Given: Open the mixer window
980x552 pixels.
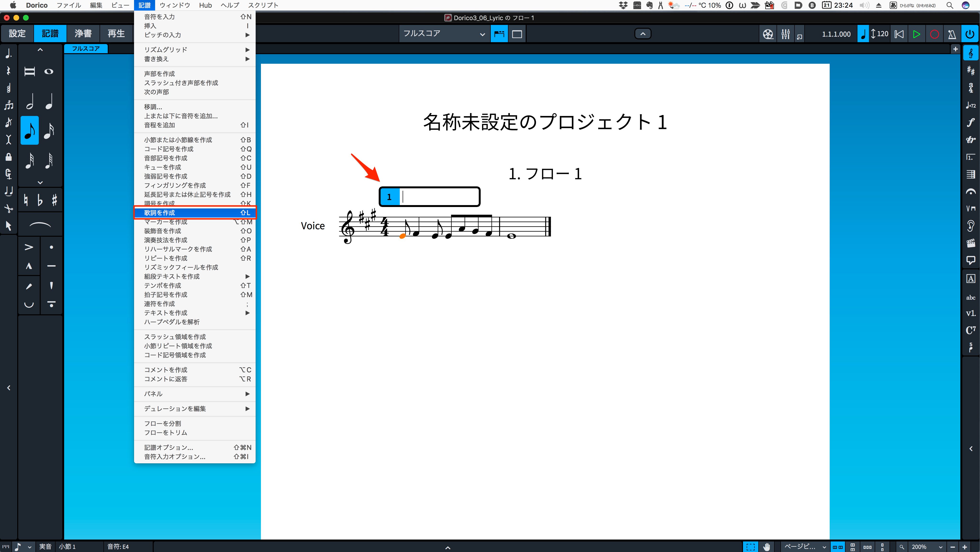Looking at the screenshot, I should coord(785,34).
